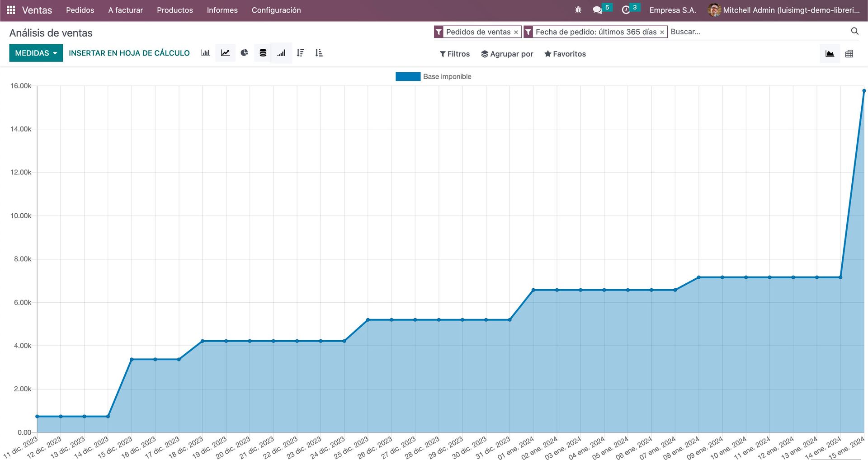Toggle stacked chart mode
868x460 pixels.
[263, 53]
